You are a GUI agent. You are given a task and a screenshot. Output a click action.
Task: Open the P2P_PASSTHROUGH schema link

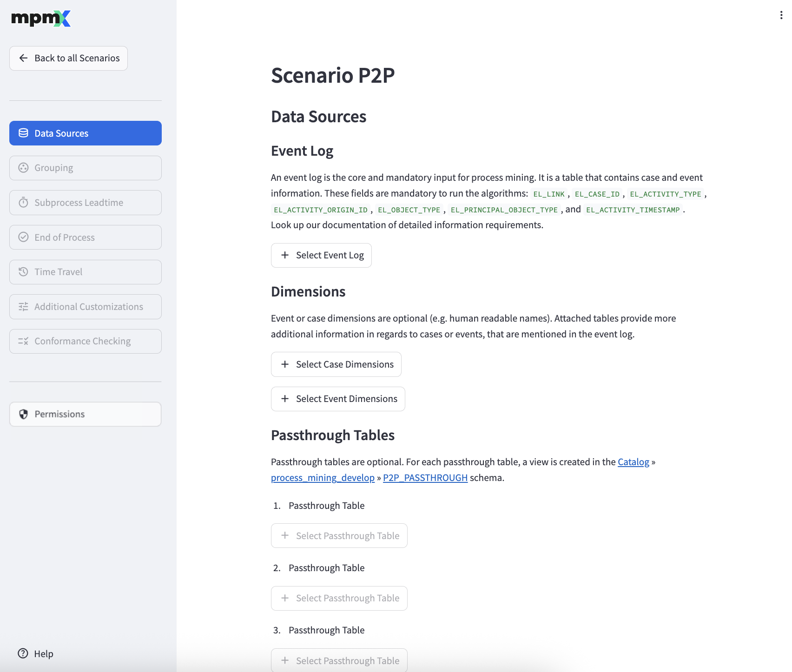(x=425, y=478)
